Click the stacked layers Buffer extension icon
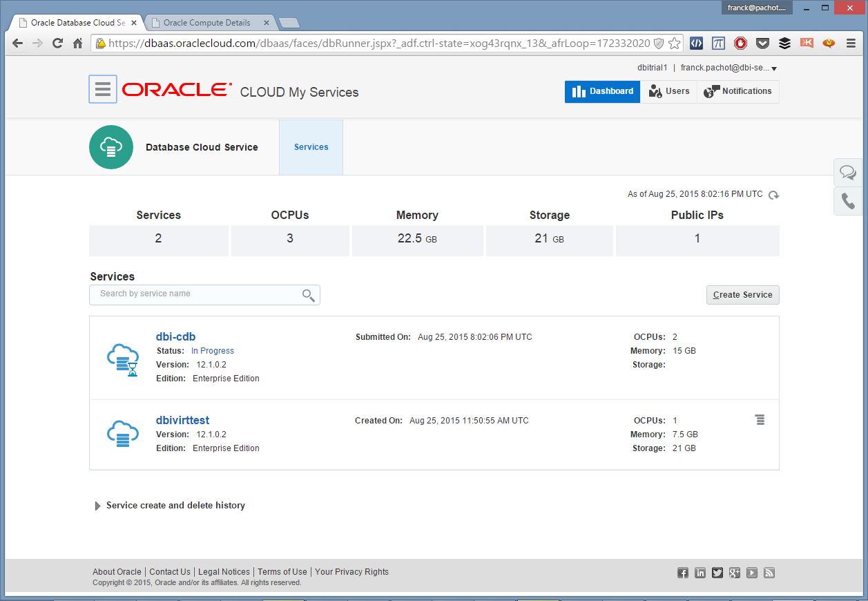Viewport: 868px width, 601px height. pyautogui.click(x=784, y=43)
